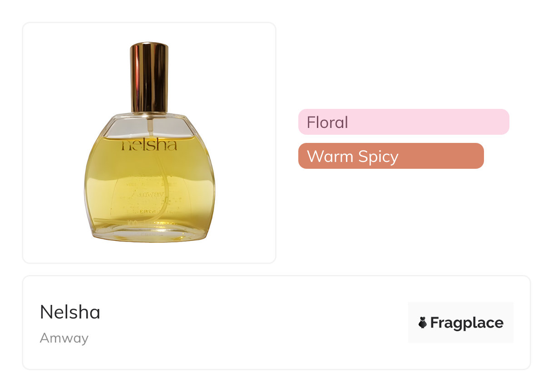Open the Amway brand link below the title

coord(64,338)
